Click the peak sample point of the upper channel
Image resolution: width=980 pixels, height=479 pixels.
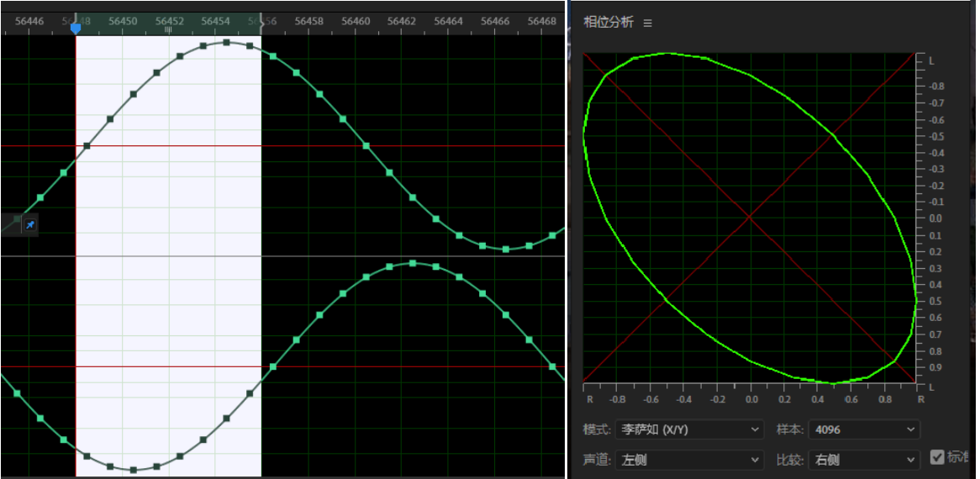[226, 42]
